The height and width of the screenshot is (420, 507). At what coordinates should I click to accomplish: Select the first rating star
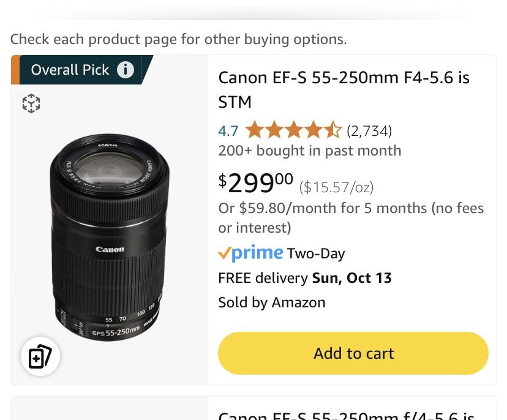click(x=253, y=130)
